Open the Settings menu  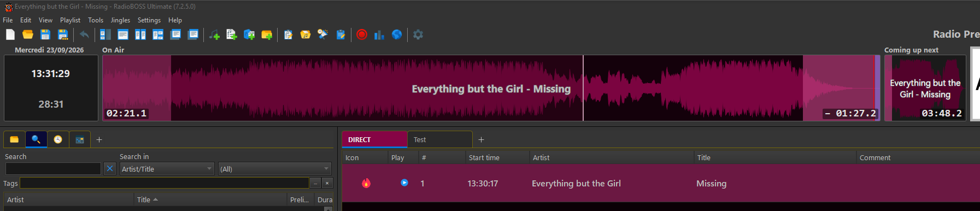(149, 20)
